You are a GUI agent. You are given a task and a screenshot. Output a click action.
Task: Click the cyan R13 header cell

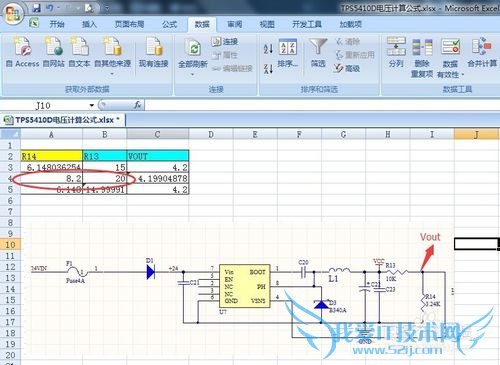coord(104,156)
